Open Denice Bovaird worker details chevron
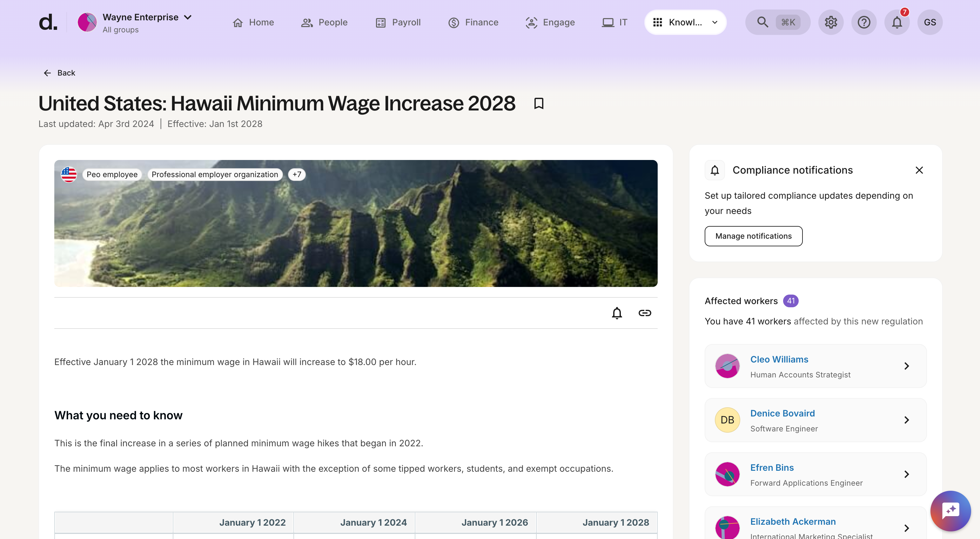Image resolution: width=980 pixels, height=539 pixels. click(906, 420)
